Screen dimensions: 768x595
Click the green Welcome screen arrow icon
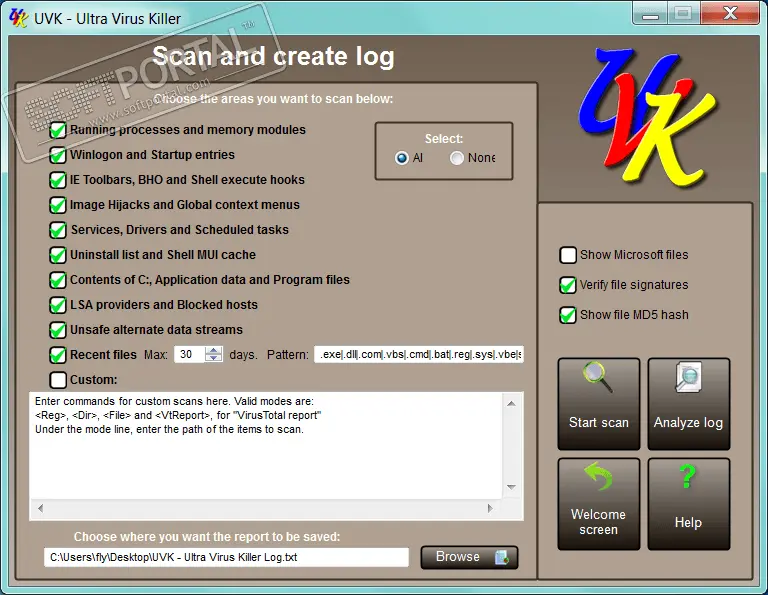[599, 476]
